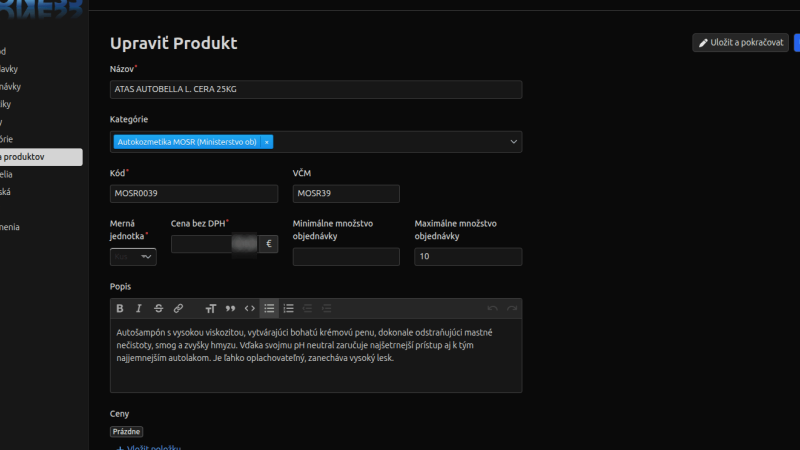Image resolution: width=800 pixels, height=450 pixels.
Task: Apply strikethrough in Popis editor
Action: pos(158,308)
